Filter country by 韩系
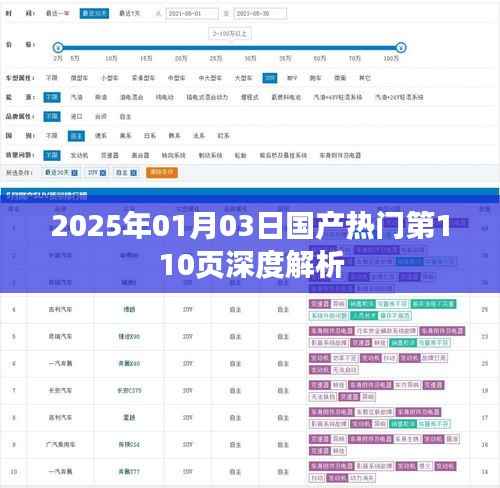This screenshot has height=488, width=500. (174, 136)
